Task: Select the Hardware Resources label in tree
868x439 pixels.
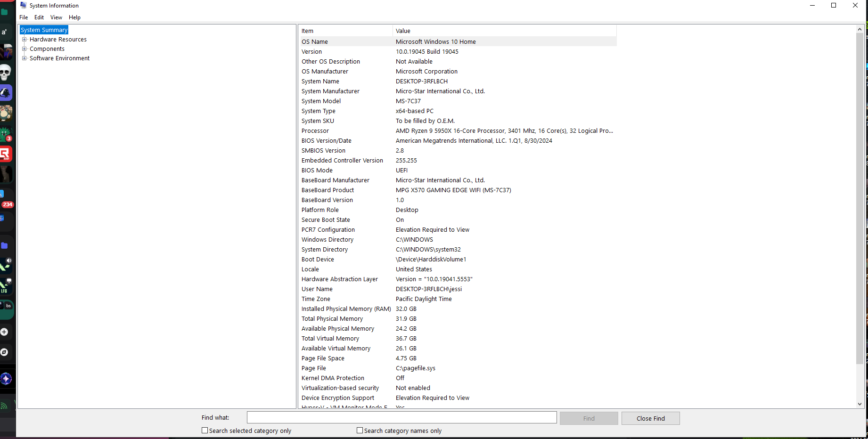Action: point(58,40)
